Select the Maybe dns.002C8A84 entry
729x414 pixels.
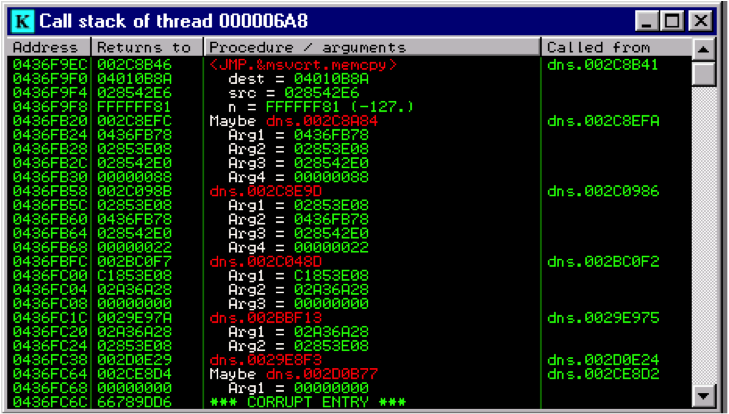294,121
